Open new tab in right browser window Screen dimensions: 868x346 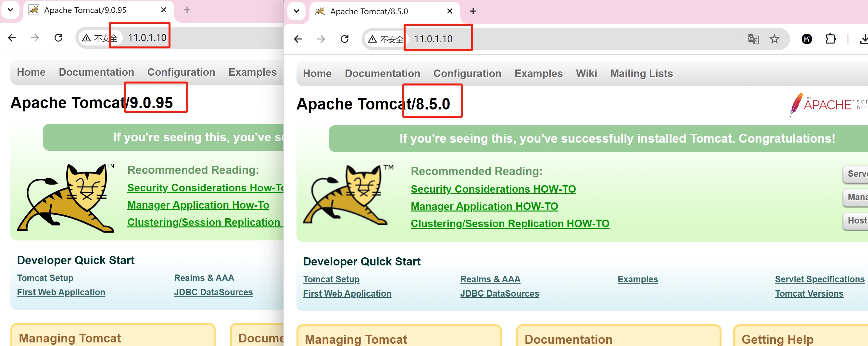click(x=473, y=11)
